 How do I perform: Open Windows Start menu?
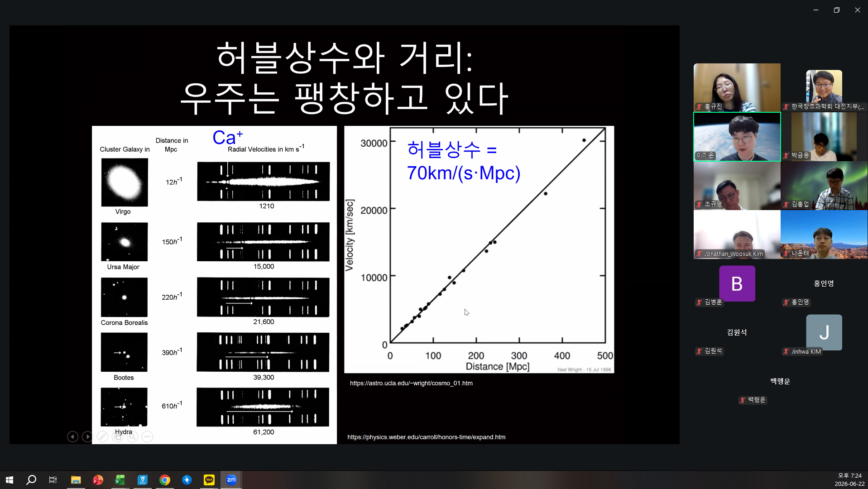10,479
